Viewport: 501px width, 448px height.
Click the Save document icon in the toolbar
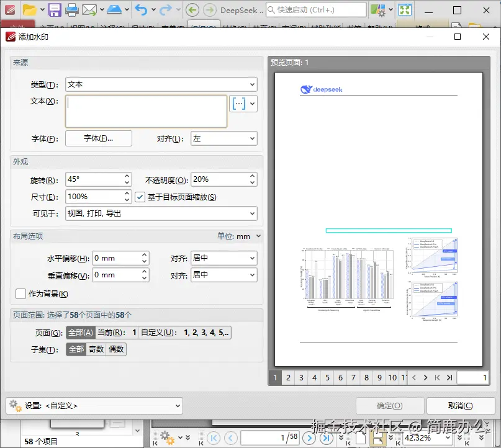click(56, 10)
